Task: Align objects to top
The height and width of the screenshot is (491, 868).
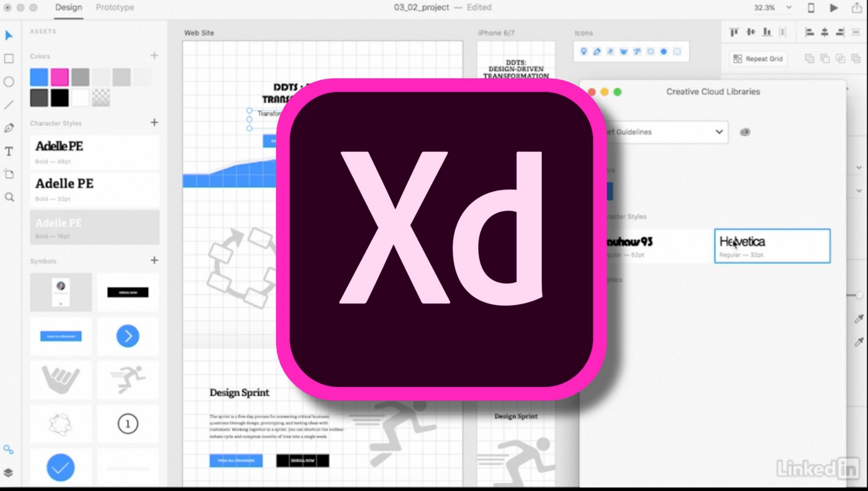Action: (x=735, y=32)
